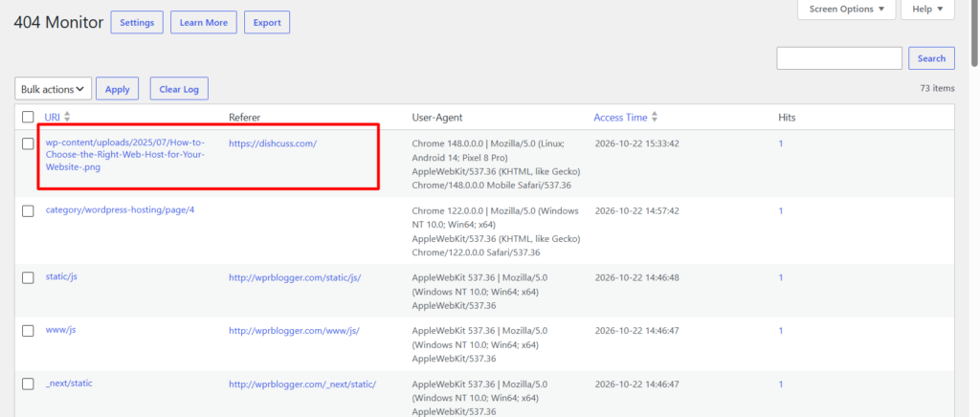Click the User-Agent column header
Image resolution: width=980 pixels, height=417 pixels.
point(436,117)
